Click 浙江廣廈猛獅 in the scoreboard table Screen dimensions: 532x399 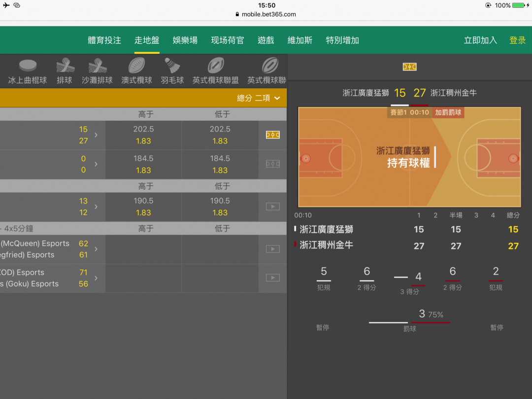click(x=327, y=230)
